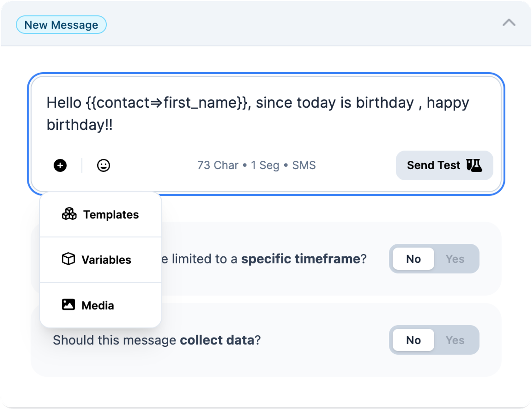Choose No for collect data
Screen dimensions: 532x409
413,340
